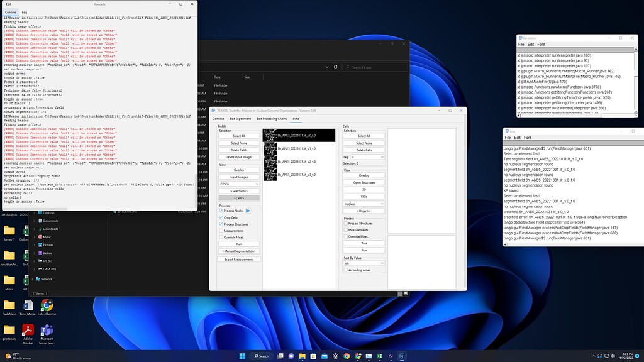644x362 pixels.
Task: Click the volume icon in the system tray
Action: 613,356
